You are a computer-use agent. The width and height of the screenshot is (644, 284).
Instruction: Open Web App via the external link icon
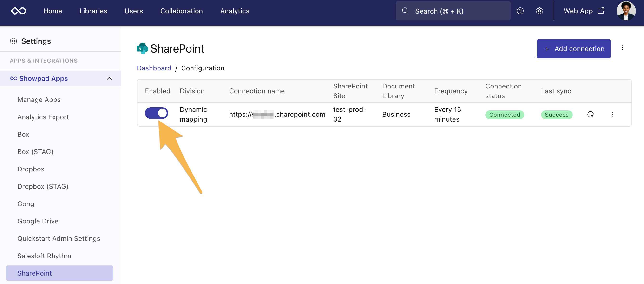pyautogui.click(x=601, y=11)
